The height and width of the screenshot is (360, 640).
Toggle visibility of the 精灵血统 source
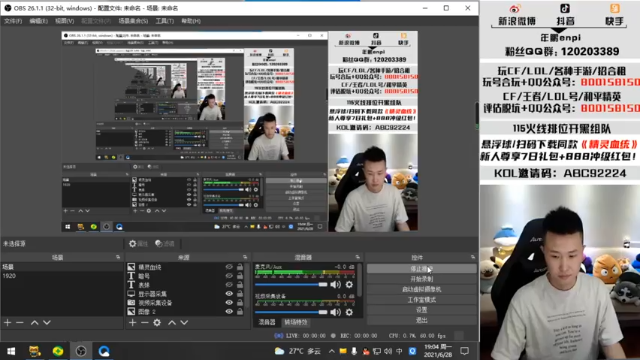tap(229, 267)
